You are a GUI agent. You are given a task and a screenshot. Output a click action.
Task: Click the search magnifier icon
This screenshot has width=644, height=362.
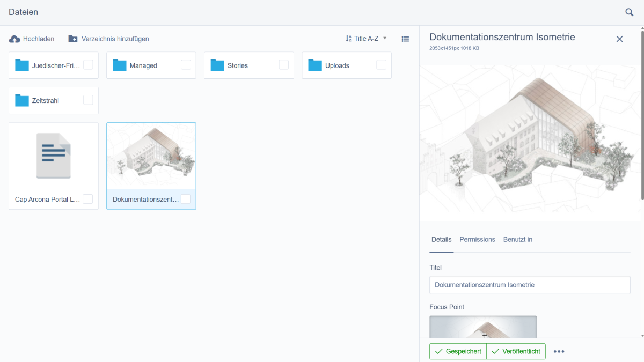click(x=630, y=12)
